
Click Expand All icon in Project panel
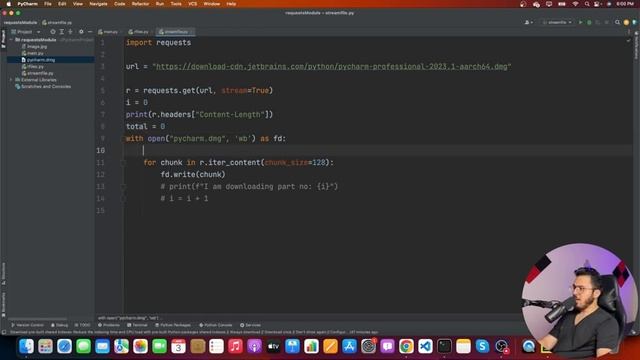[x=62, y=31]
